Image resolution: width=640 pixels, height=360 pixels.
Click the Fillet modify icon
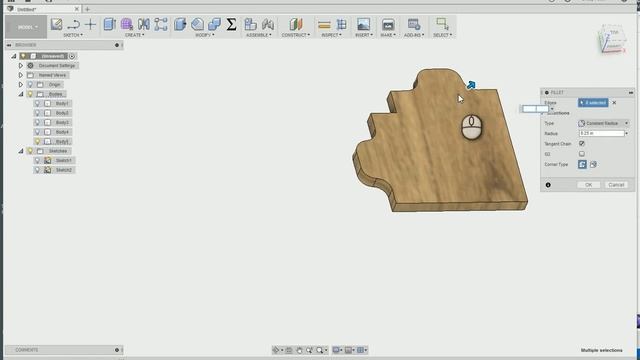198,24
